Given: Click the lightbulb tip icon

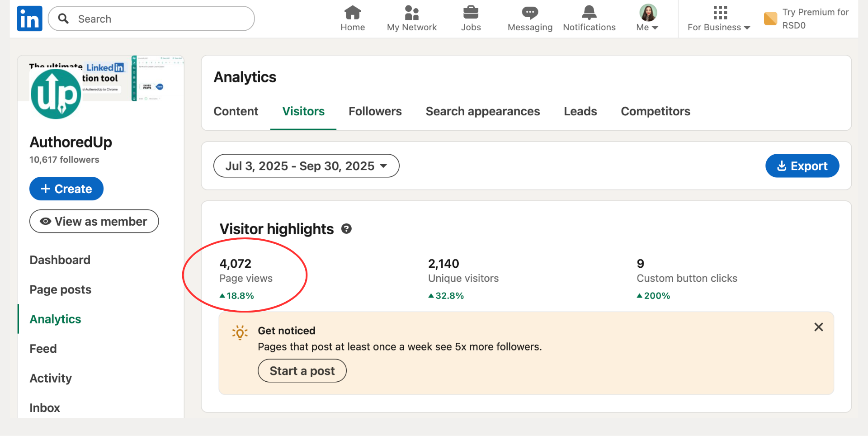Looking at the screenshot, I should coord(240,333).
